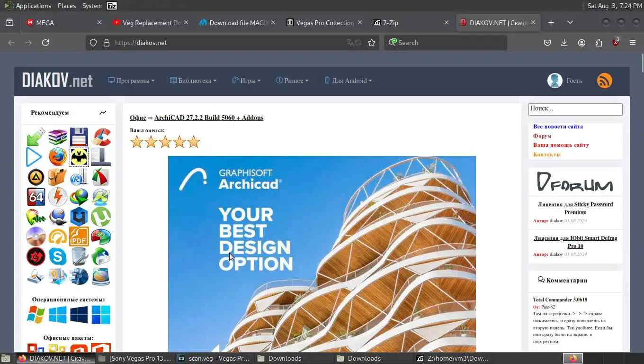
Task: Click the trending arrow icon beside Рекомендуем
Action: [x=103, y=113]
